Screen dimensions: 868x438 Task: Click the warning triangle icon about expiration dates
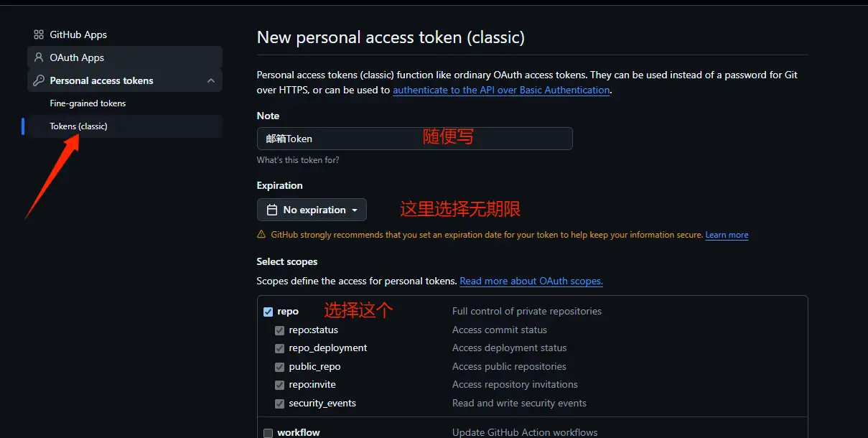click(263, 234)
